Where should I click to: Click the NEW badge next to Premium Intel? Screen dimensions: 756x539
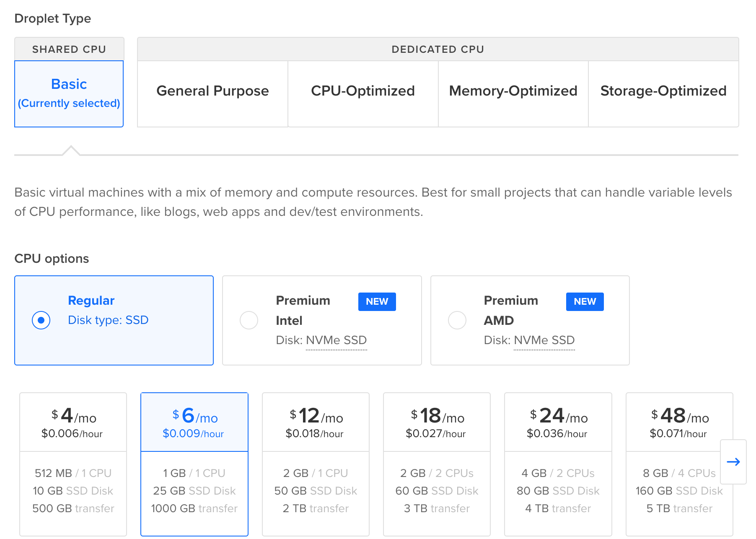pyautogui.click(x=376, y=301)
